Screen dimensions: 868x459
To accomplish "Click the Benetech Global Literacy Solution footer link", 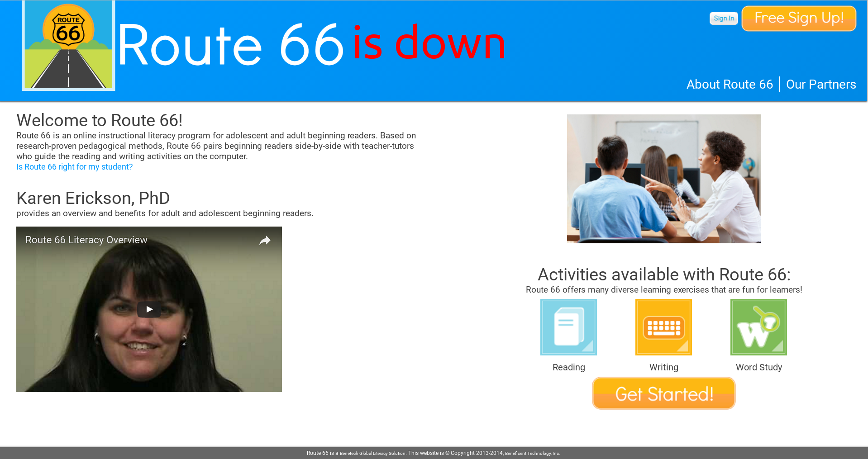I will tap(372, 453).
